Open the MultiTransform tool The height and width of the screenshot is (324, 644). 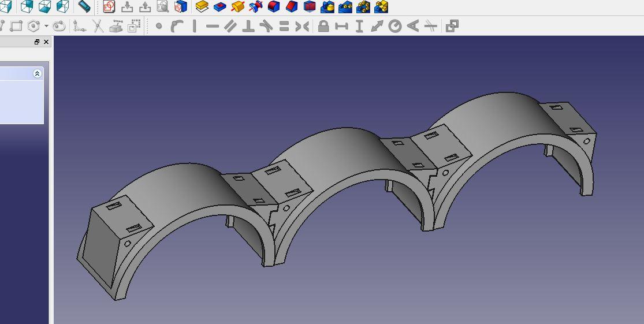pos(381,7)
